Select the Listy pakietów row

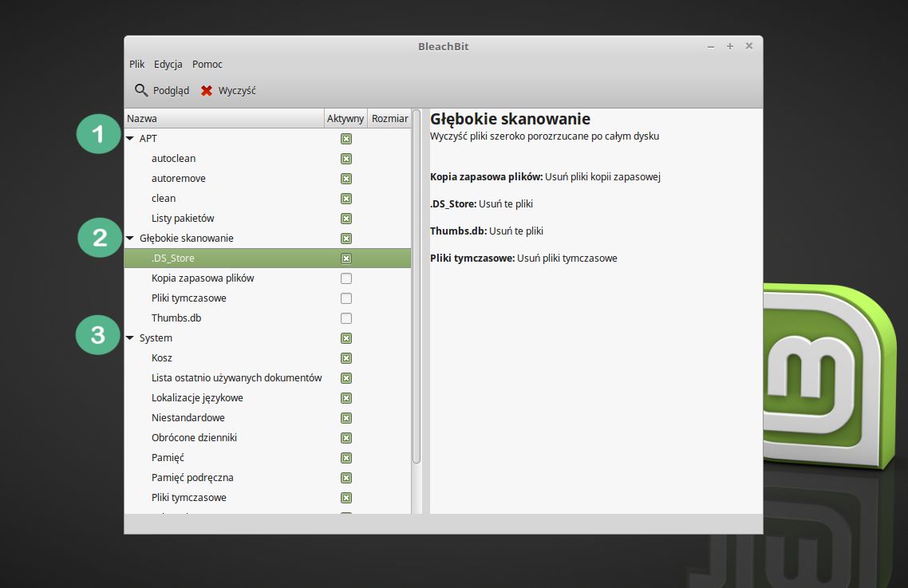click(x=267, y=219)
